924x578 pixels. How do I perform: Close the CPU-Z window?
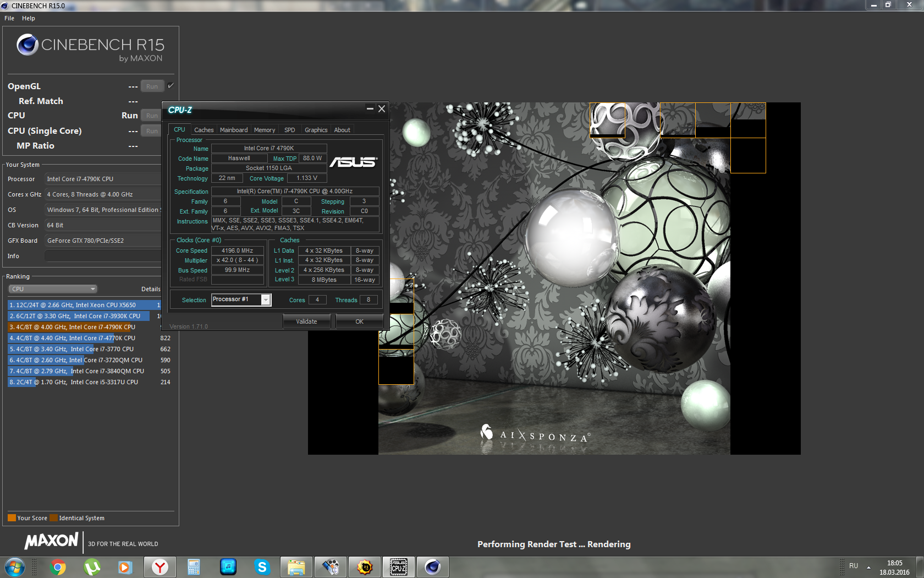[382, 109]
